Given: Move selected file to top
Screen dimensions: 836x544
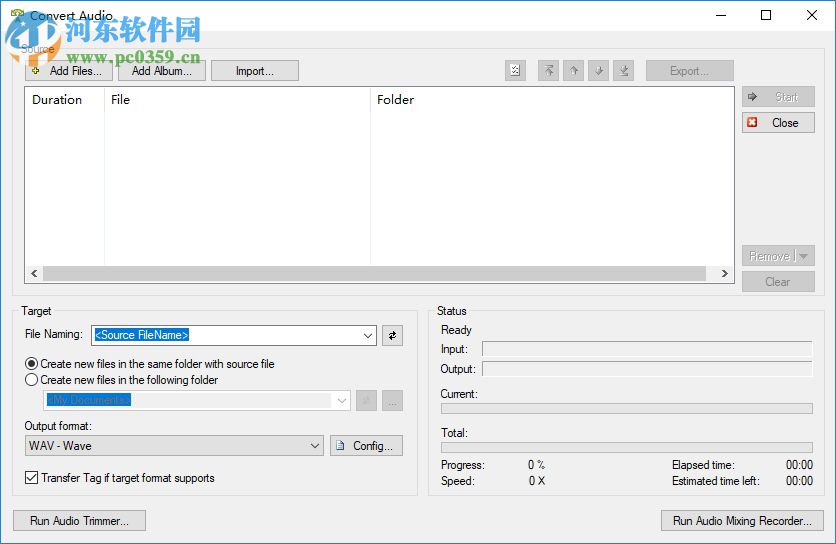Looking at the screenshot, I should [549, 70].
